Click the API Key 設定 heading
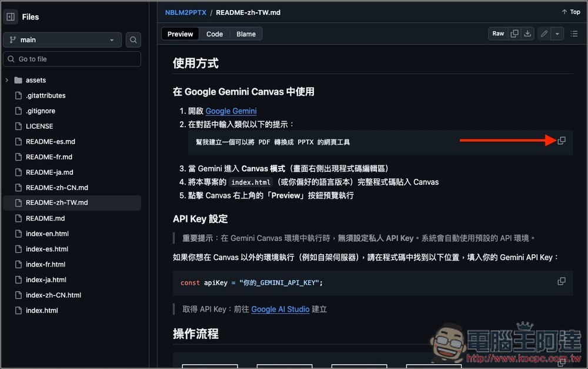Screen dimensions: 588x369 [201, 219]
